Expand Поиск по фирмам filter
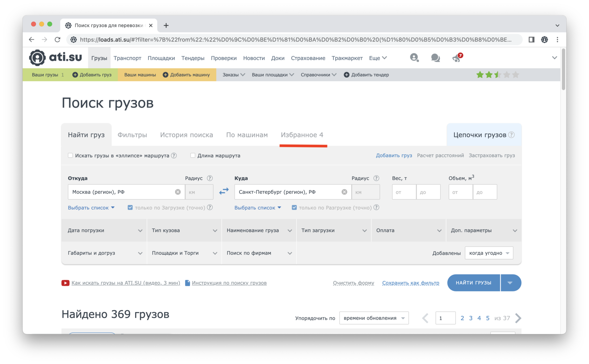 click(259, 253)
